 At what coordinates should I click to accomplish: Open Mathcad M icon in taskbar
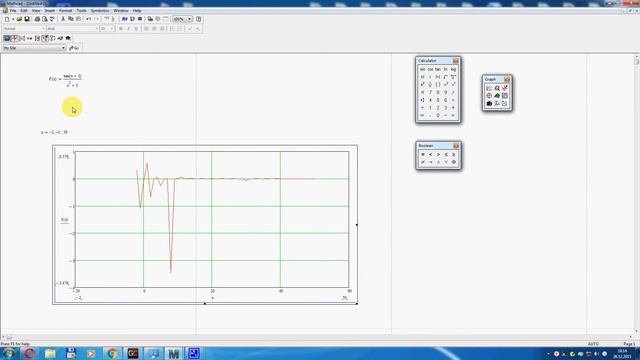(x=173, y=353)
